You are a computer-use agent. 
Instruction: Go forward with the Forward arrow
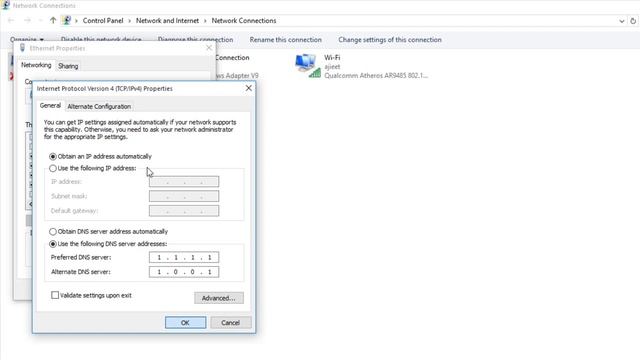pyautogui.click(x=27, y=20)
